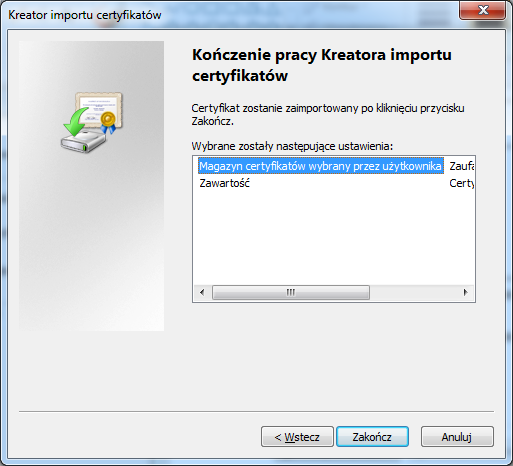The width and height of the screenshot is (513, 466).
Task: Click the horizontal scrollbar thumb grip
Action: [291, 292]
